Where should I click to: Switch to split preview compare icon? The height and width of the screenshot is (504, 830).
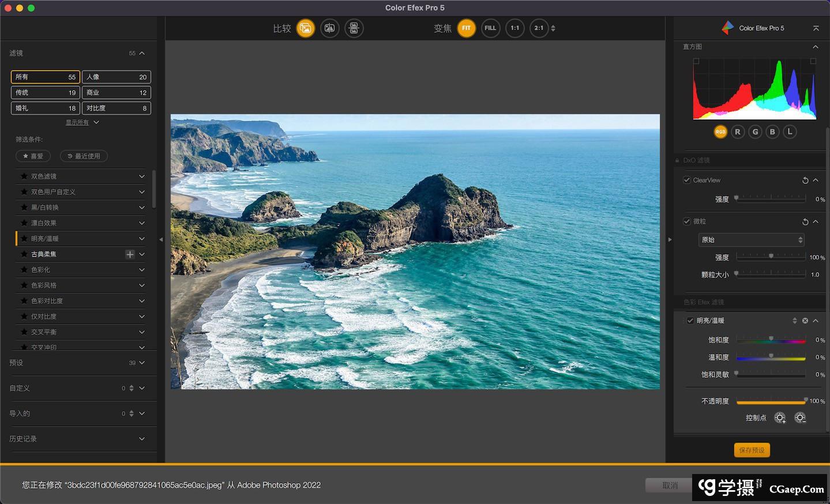point(330,28)
